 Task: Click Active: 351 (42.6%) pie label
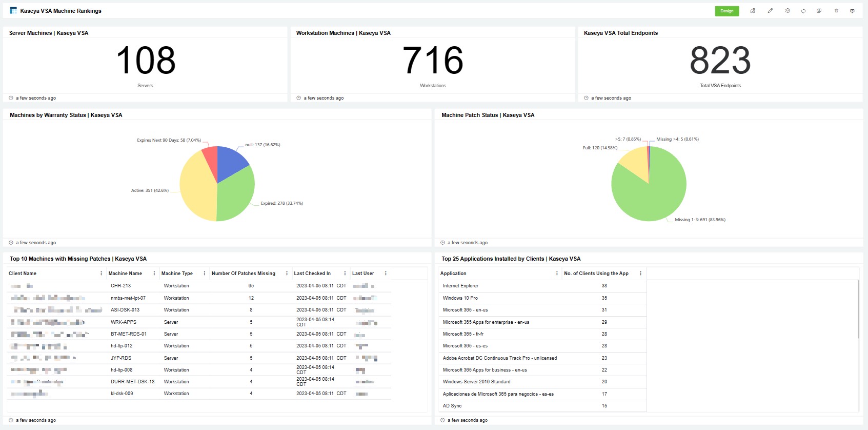150,190
